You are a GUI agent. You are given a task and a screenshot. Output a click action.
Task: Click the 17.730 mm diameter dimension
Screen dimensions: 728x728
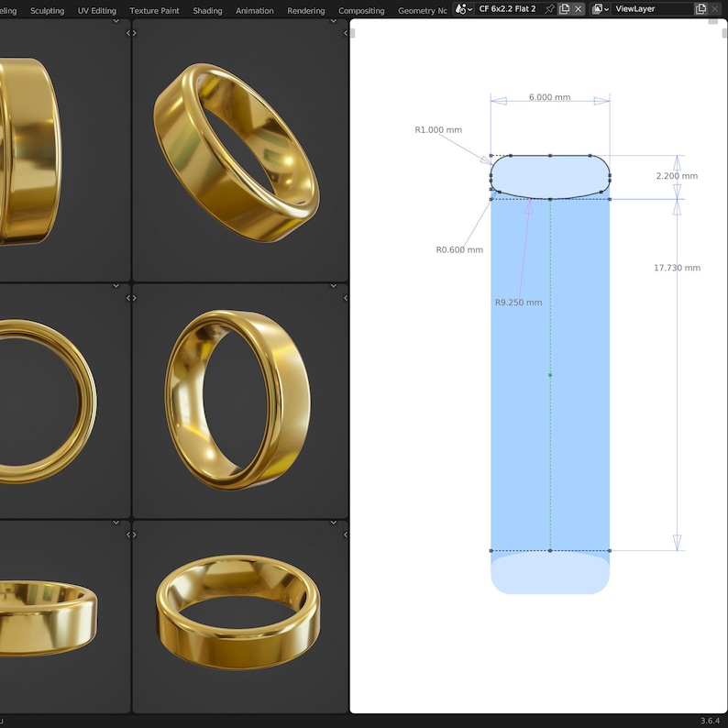click(x=677, y=268)
